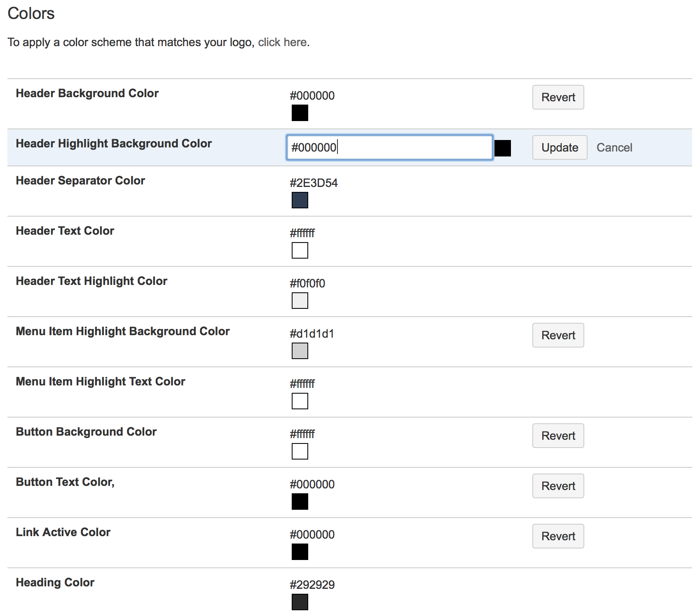Click the Header Text Color white swatch
The image size is (698, 616).
[300, 250]
